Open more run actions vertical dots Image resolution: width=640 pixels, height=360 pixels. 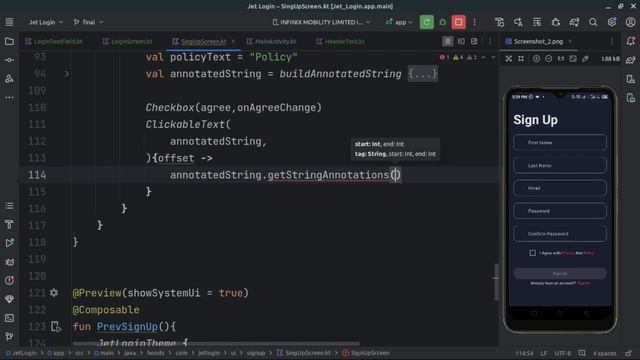point(474,22)
